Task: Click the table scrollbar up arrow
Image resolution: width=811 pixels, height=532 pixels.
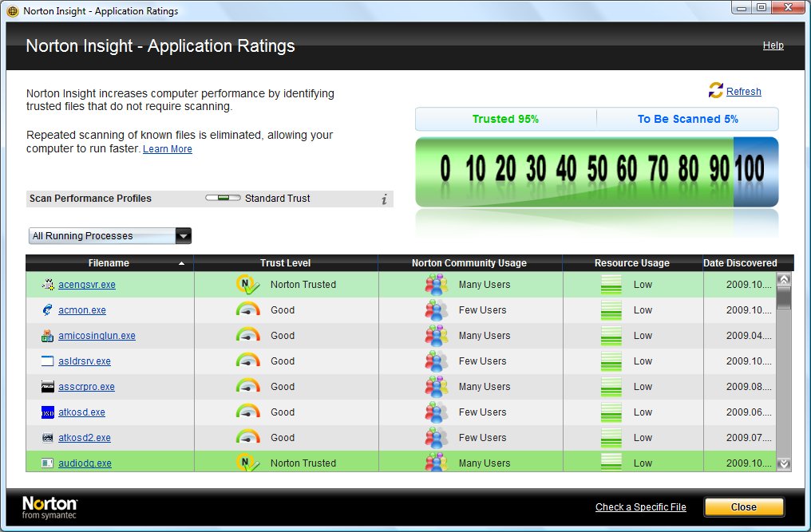Action: (784, 280)
